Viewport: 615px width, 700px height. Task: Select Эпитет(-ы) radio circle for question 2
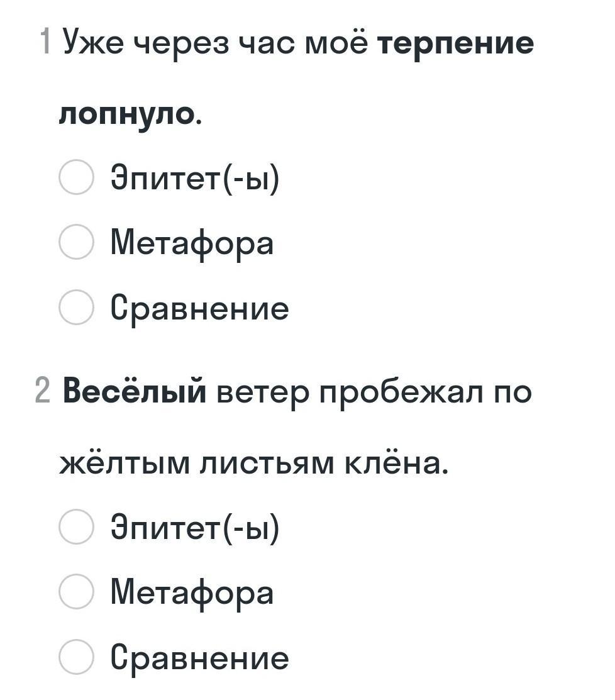click(x=76, y=526)
